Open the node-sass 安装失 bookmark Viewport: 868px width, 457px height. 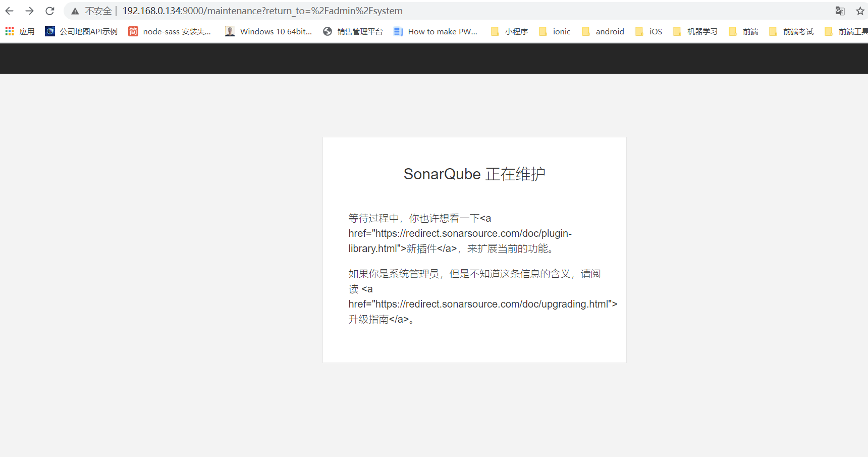pos(170,31)
